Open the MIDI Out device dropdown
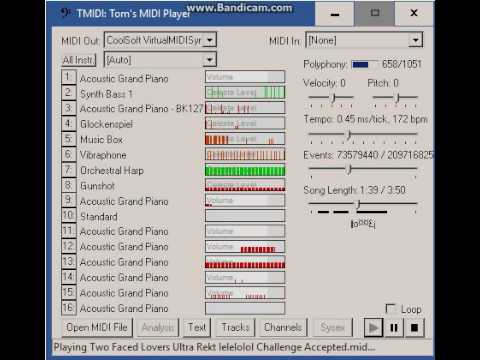The image size is (480, 360). tap(210, 40)
